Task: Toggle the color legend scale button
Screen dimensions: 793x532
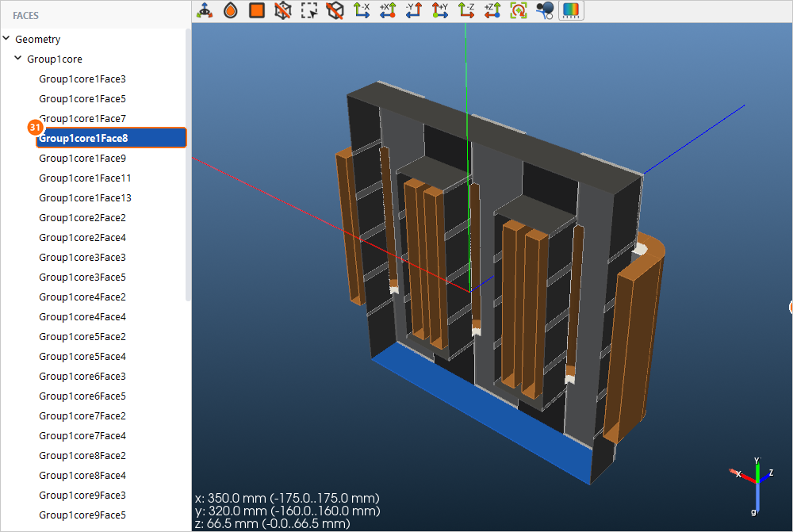Action: (x=571, y=10)
